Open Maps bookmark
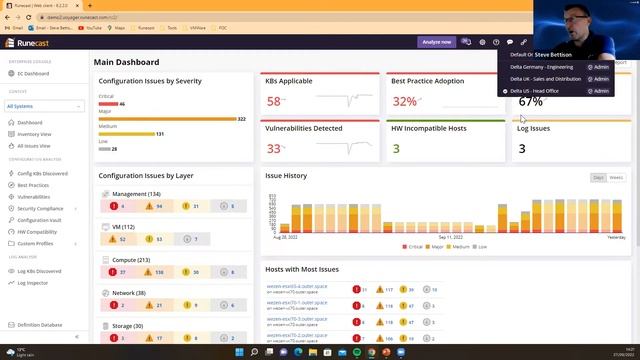This screenshot has height=360, width=640. point(116,28)
